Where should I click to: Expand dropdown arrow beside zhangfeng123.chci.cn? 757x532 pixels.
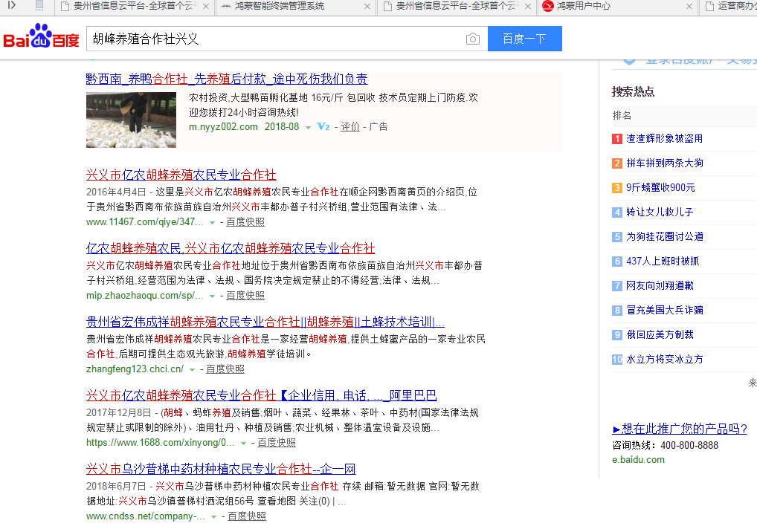click(192, 369)
